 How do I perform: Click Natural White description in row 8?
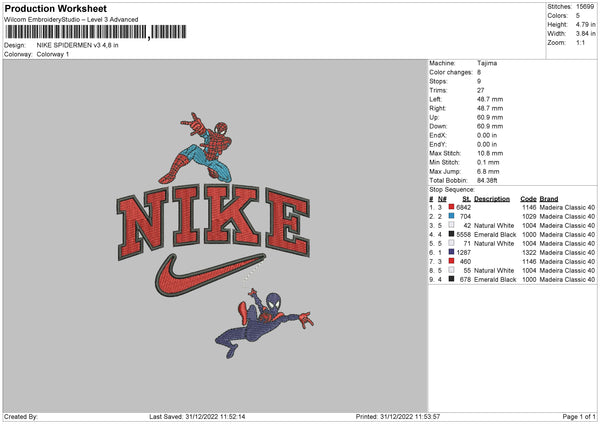494,270
